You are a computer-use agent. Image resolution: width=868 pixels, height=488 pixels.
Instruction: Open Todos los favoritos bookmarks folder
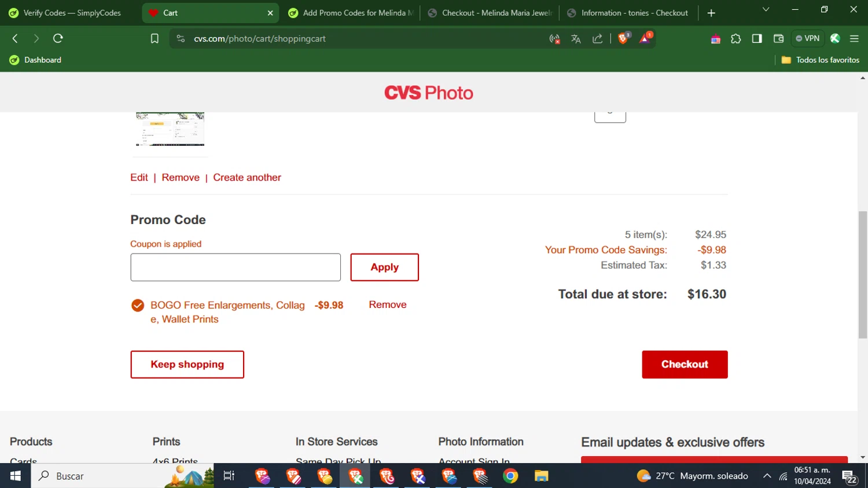[820, 60]
